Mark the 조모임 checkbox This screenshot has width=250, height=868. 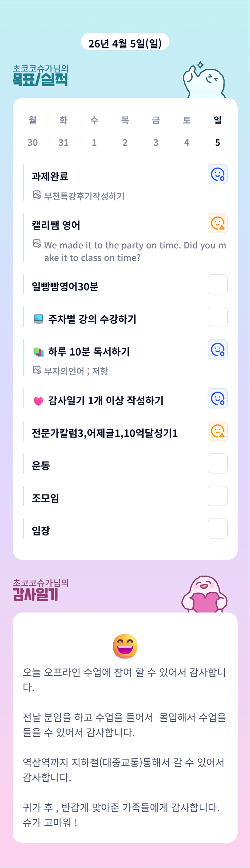217,496
